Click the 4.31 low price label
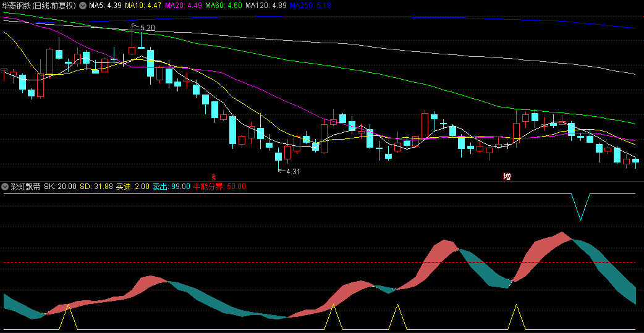This screenshot has height=333, width=644. pos(293,172)
